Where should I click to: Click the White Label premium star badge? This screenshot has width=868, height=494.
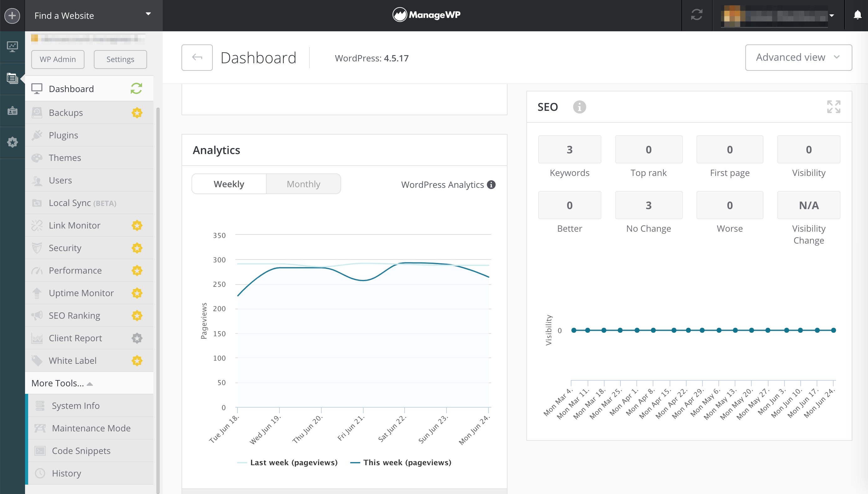[x=137, y=361]
